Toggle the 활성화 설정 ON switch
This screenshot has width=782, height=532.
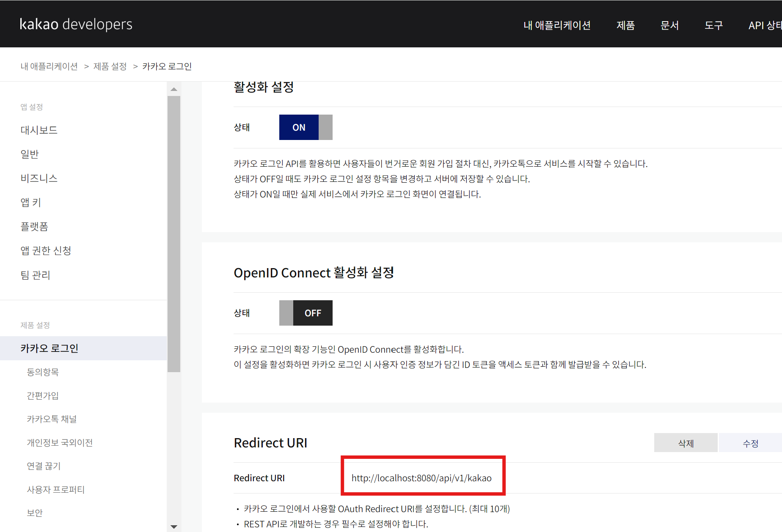[x=306, y=127]
